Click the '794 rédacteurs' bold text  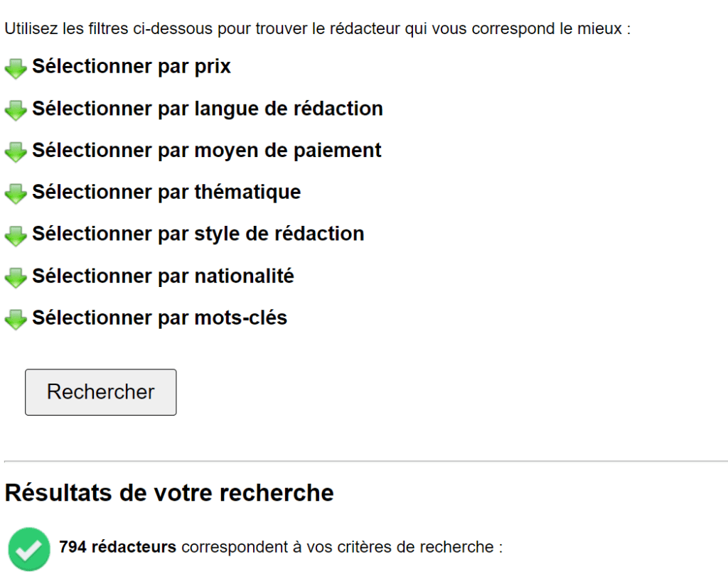coord(117,546)
